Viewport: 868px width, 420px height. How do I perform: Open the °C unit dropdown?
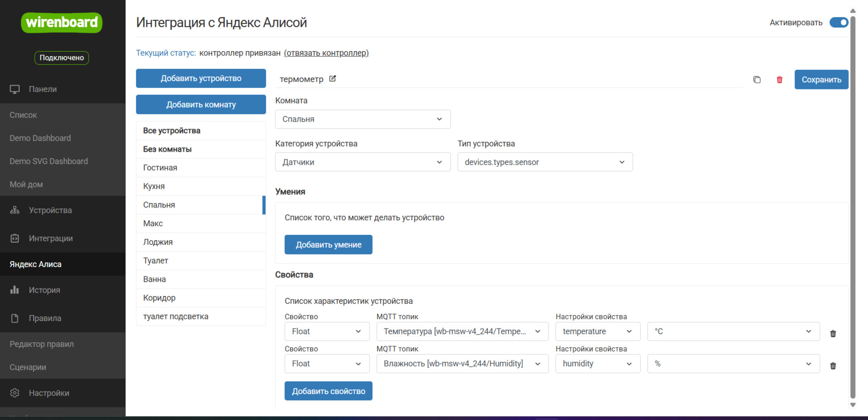point(733,331)
